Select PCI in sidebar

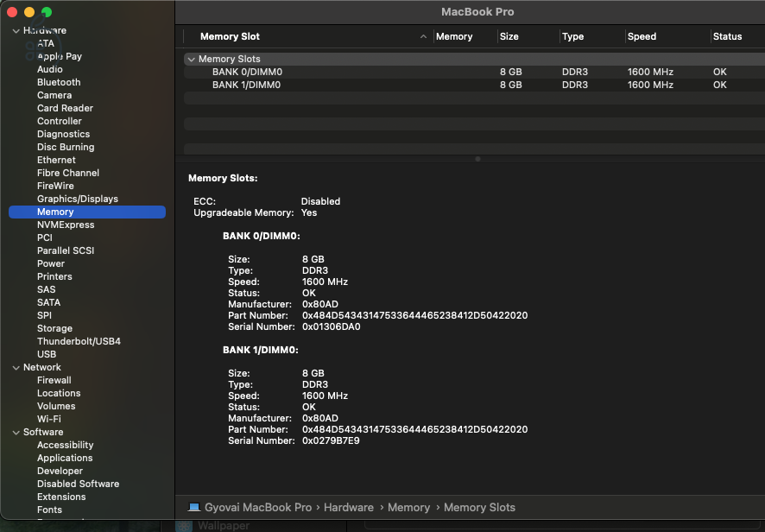pos(44,237)
